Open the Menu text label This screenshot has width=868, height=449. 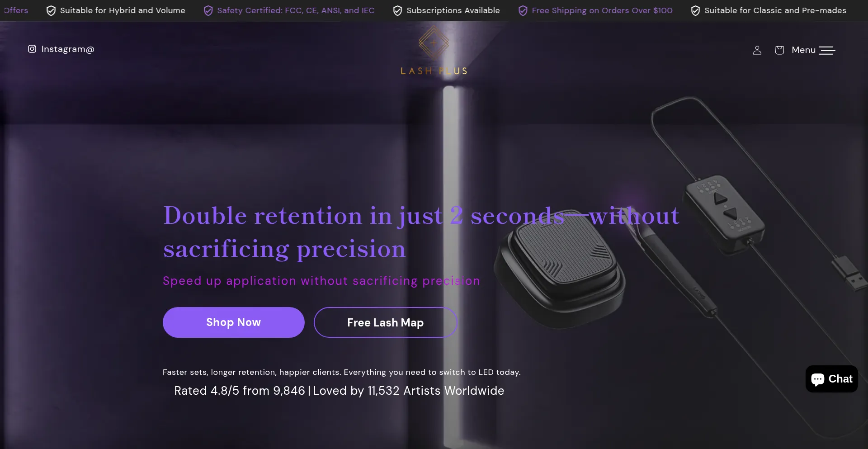803,50
